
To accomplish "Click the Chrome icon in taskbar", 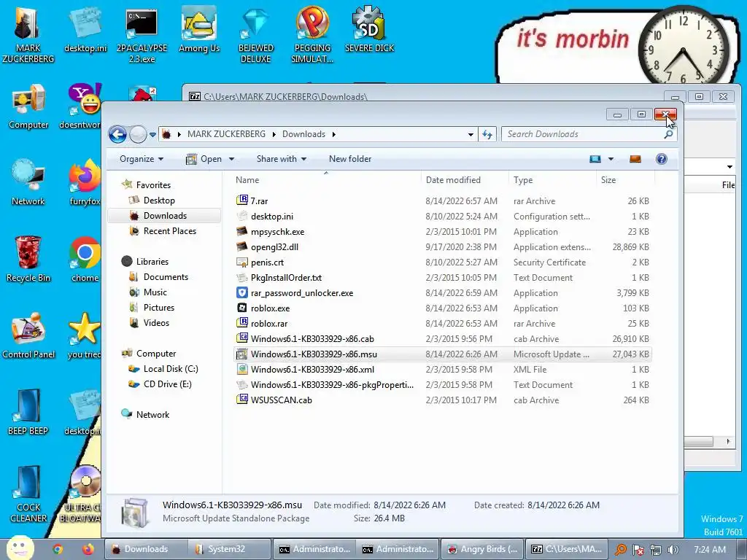I will 58,549.
